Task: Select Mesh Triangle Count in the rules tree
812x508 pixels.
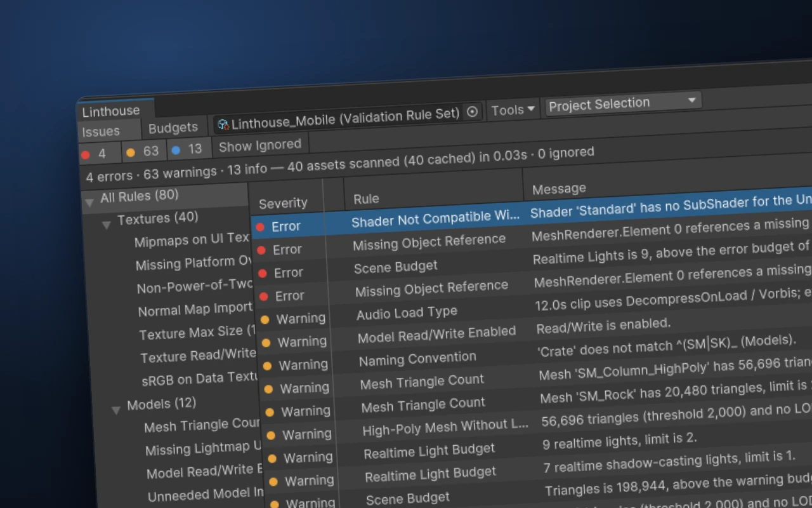Action: click(x=202, y=425)
